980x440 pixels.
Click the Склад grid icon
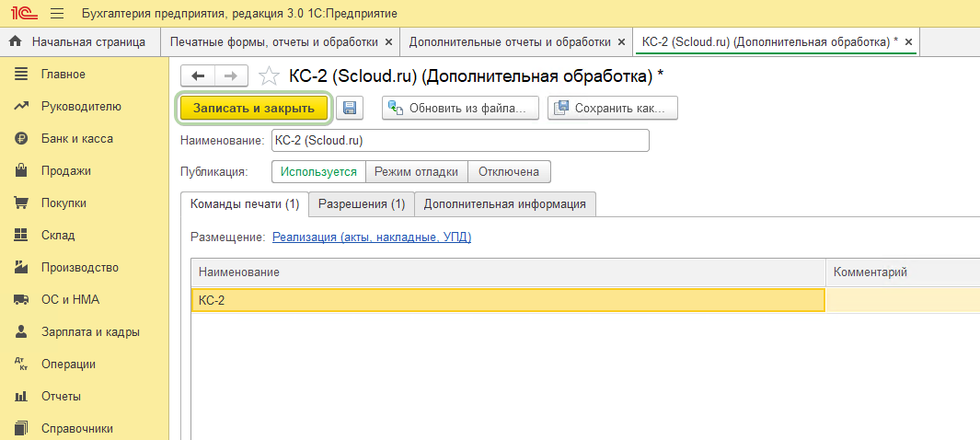point(21,235)
